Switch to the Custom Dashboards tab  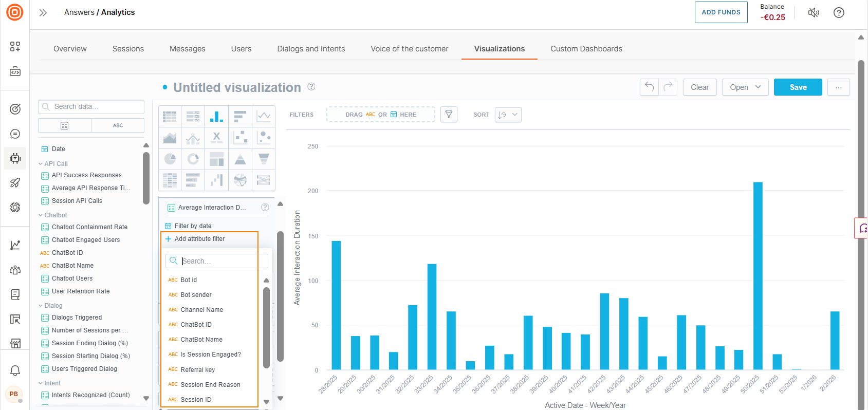coord(586,49)
